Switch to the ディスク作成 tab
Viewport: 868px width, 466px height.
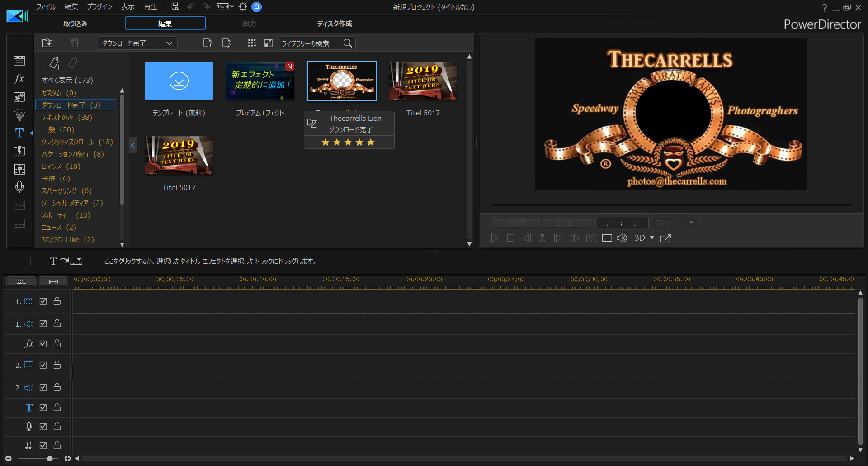[334, 24]
